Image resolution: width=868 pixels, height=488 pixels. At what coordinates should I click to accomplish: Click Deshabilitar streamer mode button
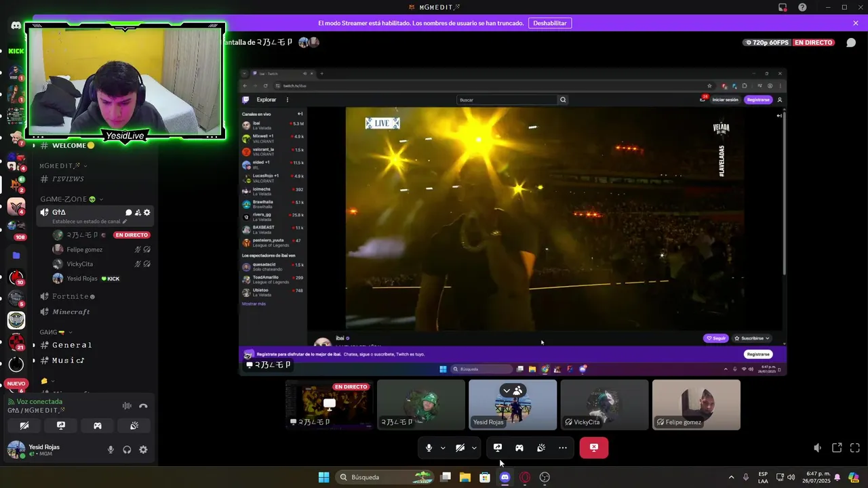click(549, 23)
